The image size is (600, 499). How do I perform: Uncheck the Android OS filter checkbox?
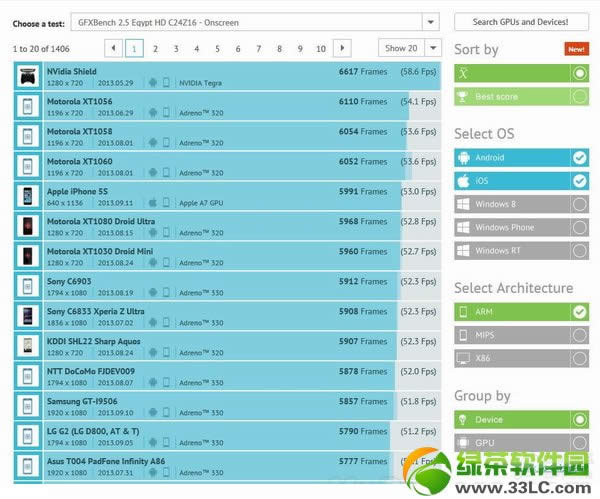click(x=579, y=158)
